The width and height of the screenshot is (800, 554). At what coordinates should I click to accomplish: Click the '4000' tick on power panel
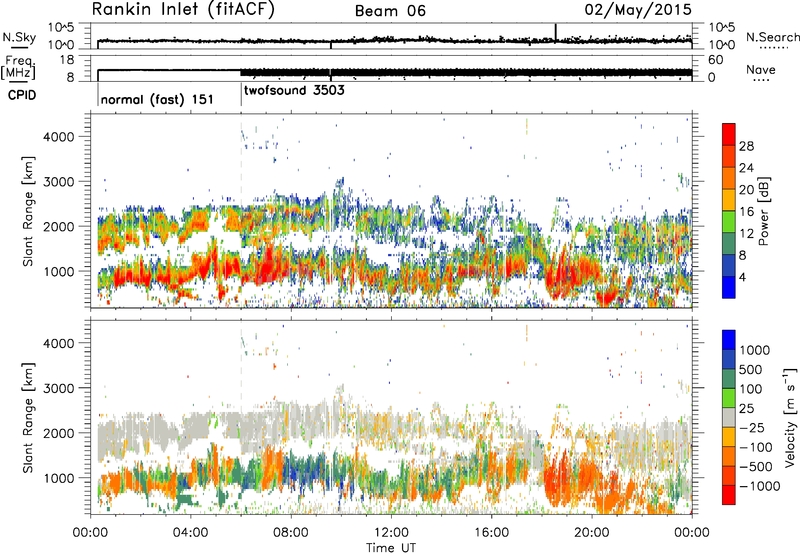58,137
